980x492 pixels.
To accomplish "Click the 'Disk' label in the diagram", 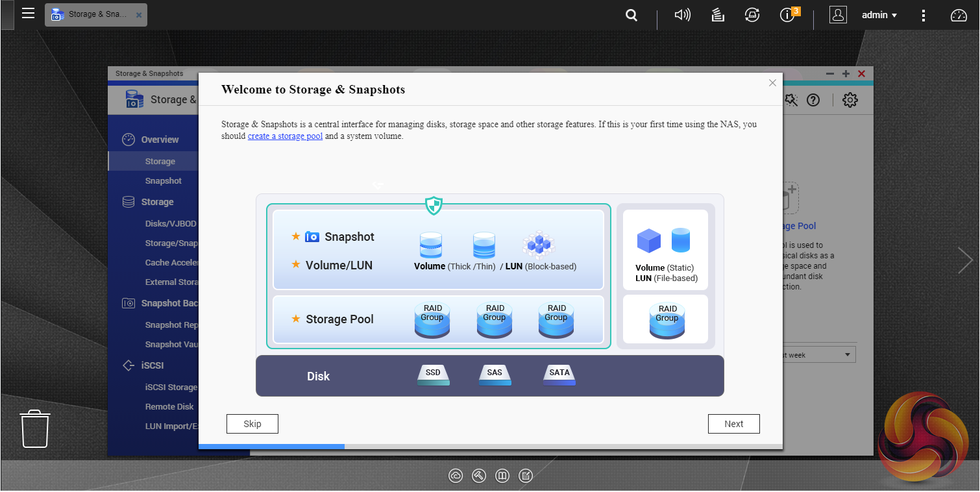I will (319, 376).
